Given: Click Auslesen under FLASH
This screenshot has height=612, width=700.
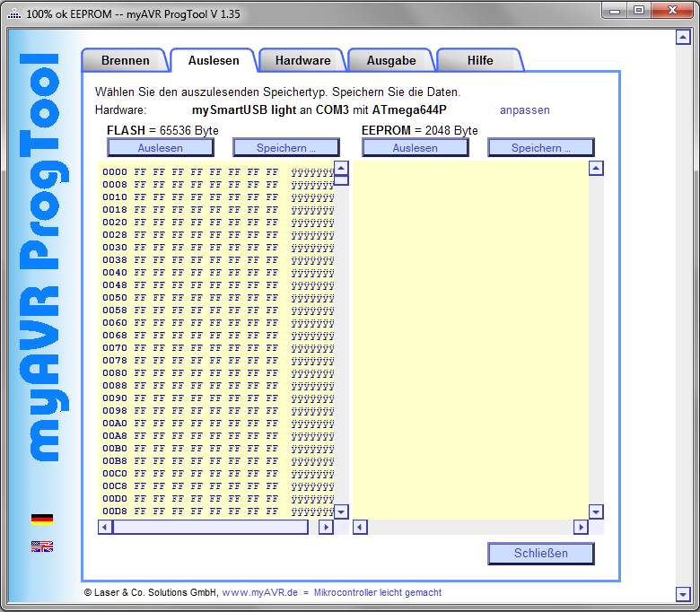Looking at the screenshot, I should tap(161, 148).
